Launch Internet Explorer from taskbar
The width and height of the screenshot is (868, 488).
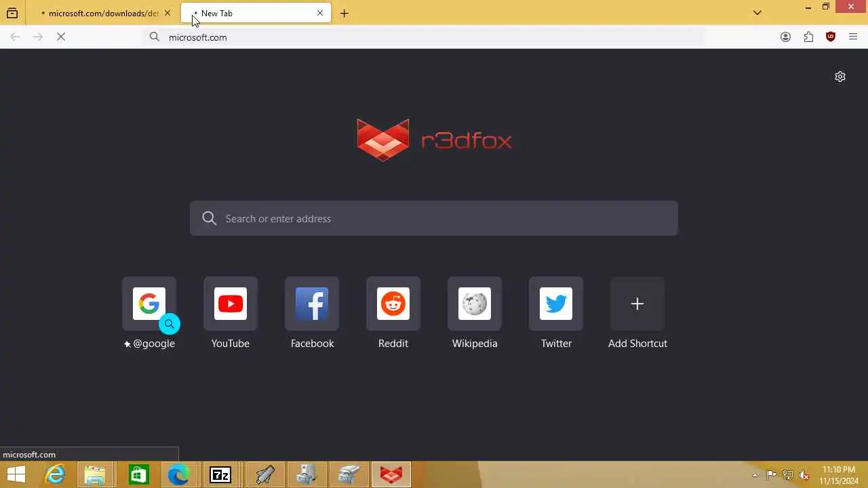click(x=55, y=475)
